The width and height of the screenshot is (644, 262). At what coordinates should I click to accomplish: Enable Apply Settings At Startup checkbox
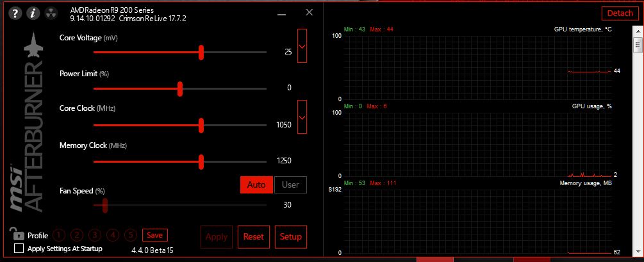click(x=19, y=249)
